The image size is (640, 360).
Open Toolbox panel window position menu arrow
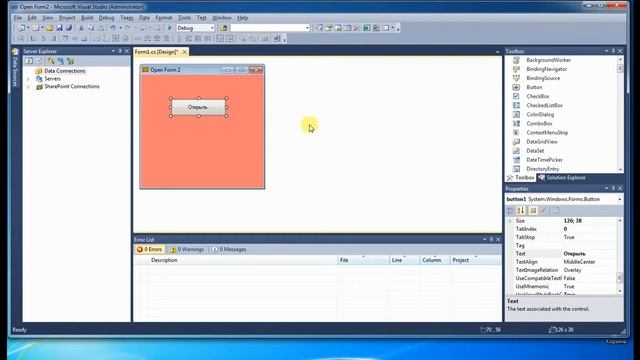click(x=607, y=51)
